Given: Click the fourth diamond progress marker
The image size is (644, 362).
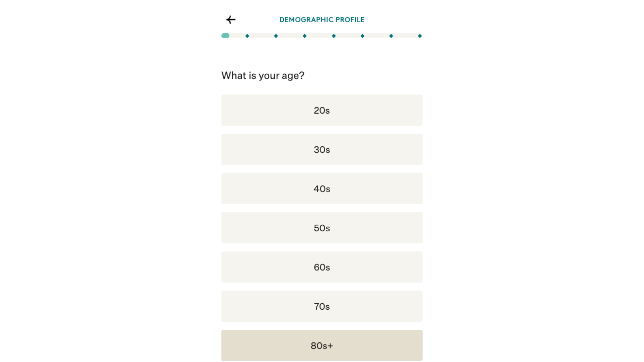Looking at the screenshot, I should click(334, 36).
